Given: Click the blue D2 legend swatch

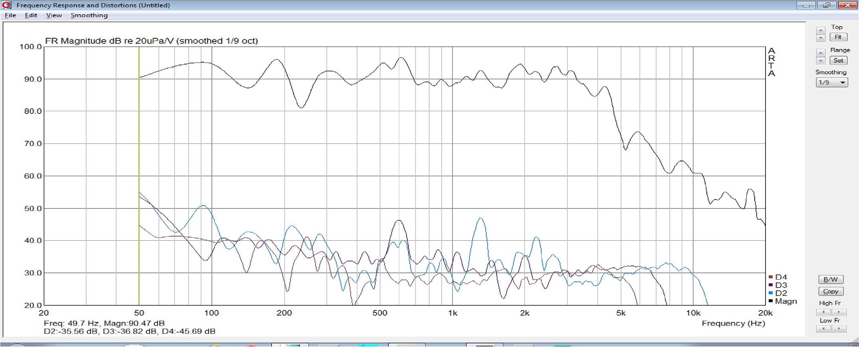Looking at the screenshot, I should (771, 293).
